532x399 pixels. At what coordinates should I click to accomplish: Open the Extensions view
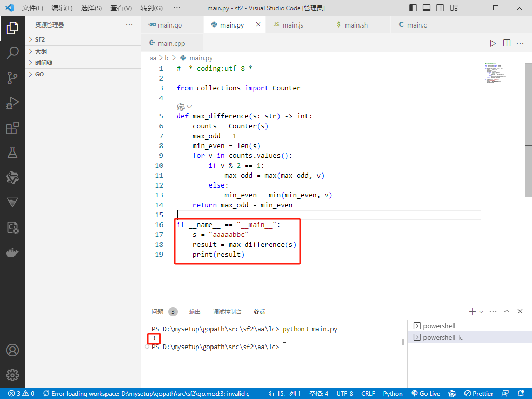coord(12,128)
